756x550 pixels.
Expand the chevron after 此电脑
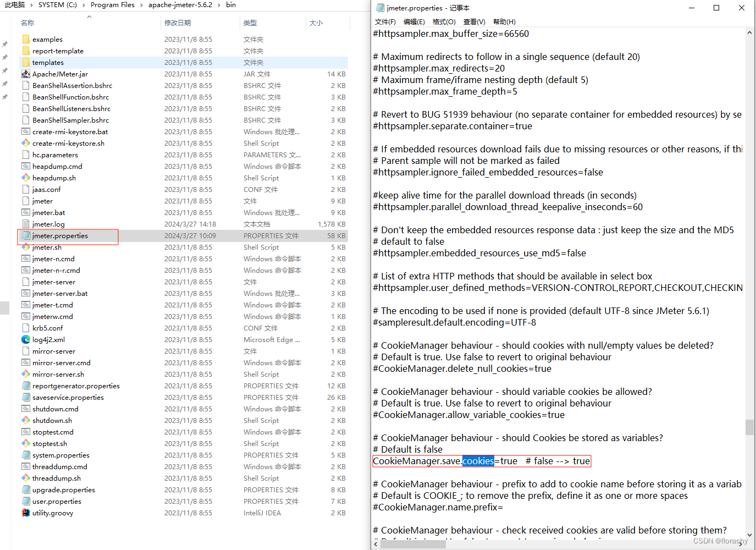coord(31,5)
